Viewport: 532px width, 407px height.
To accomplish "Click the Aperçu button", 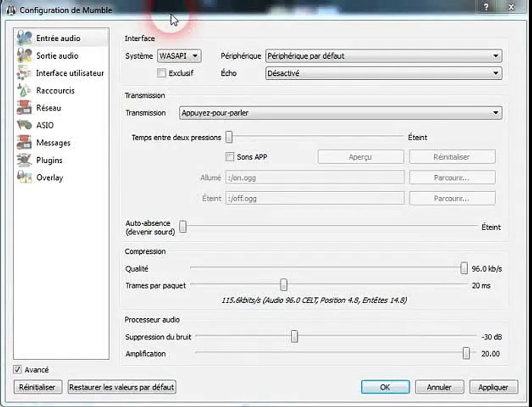I will click(361, 157).
